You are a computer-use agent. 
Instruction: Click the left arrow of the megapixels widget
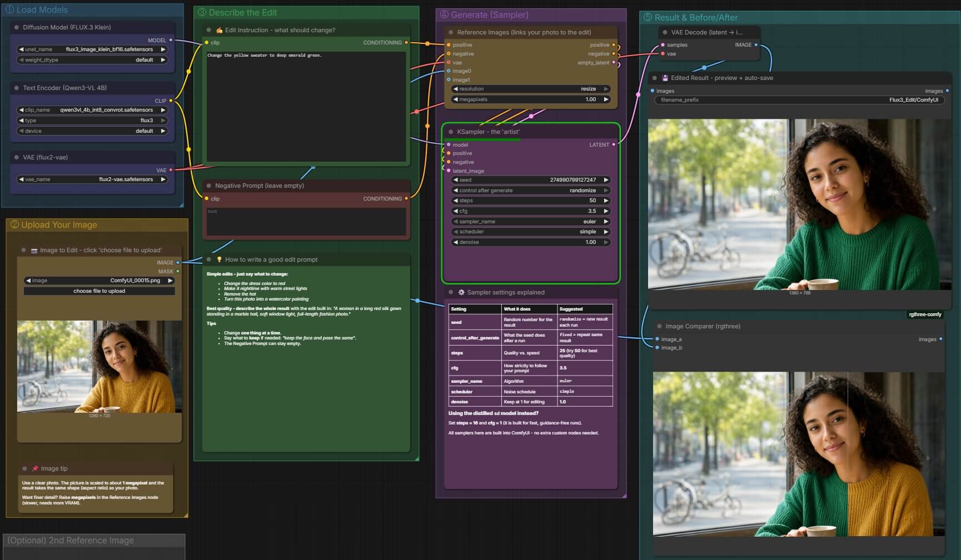click(x=455, y=99)
